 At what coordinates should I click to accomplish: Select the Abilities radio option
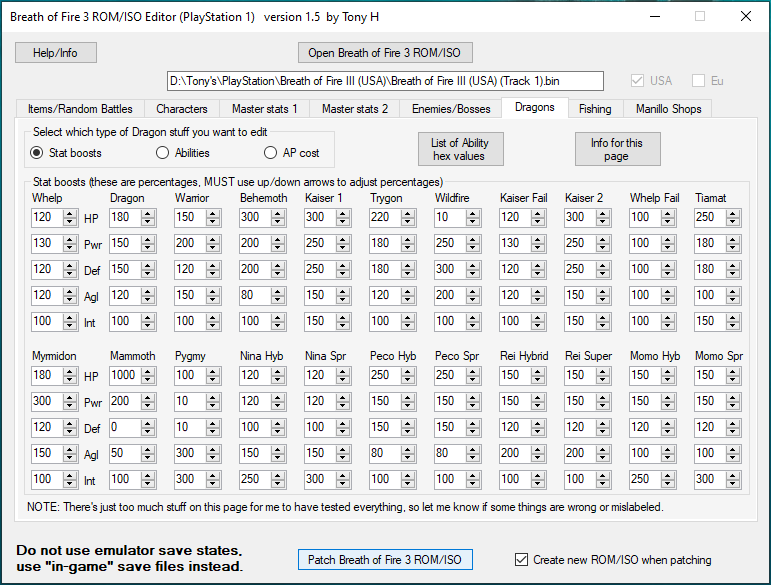(x=163, y=153)
